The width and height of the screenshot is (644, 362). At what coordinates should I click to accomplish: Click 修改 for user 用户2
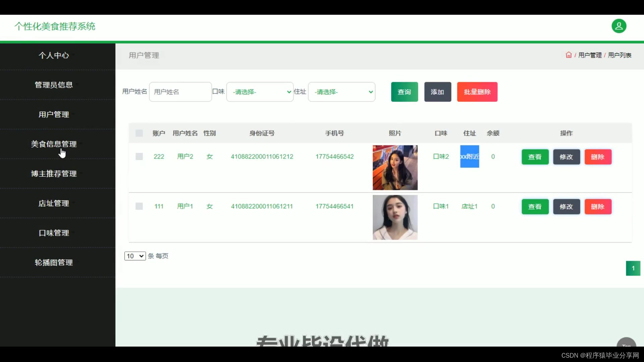(x=566, y=157)
